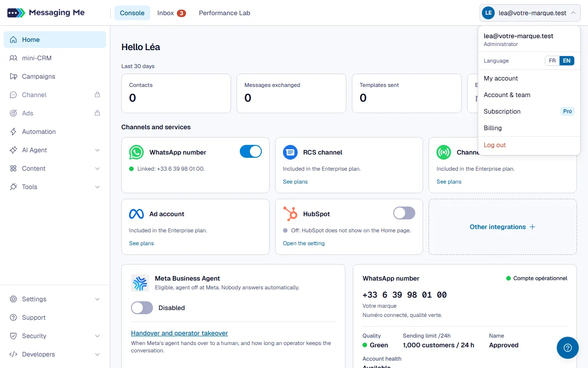Click the Content grid icon
Image resolution: width=588 pixels, height=368 pixels.
point(13,168)
